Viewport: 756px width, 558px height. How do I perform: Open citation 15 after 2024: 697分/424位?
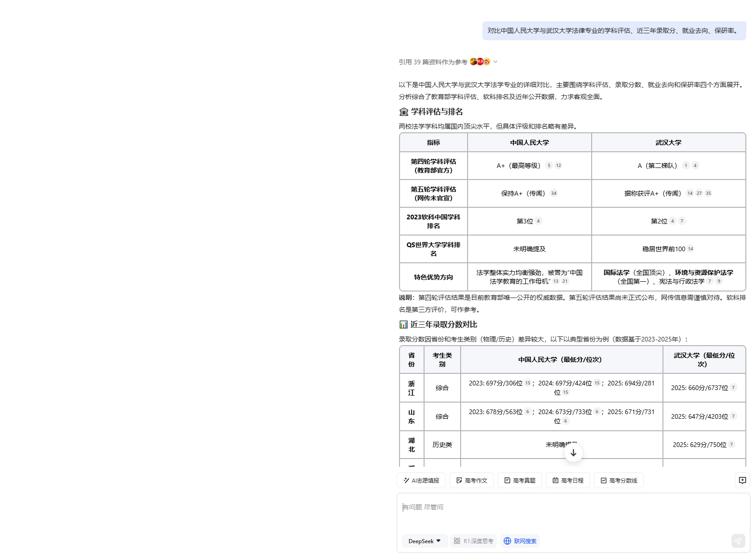pyautogui.click(x=597, y=383)
